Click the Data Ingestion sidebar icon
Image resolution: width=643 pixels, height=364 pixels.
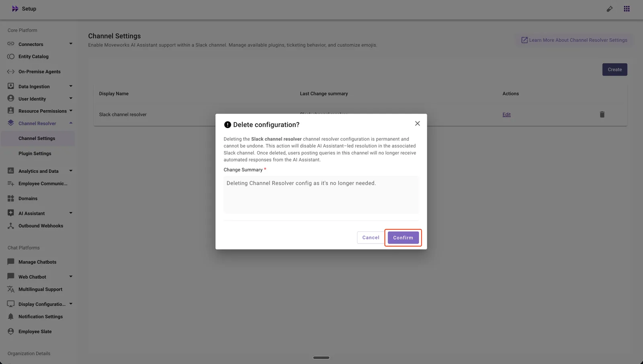(11, 86)
